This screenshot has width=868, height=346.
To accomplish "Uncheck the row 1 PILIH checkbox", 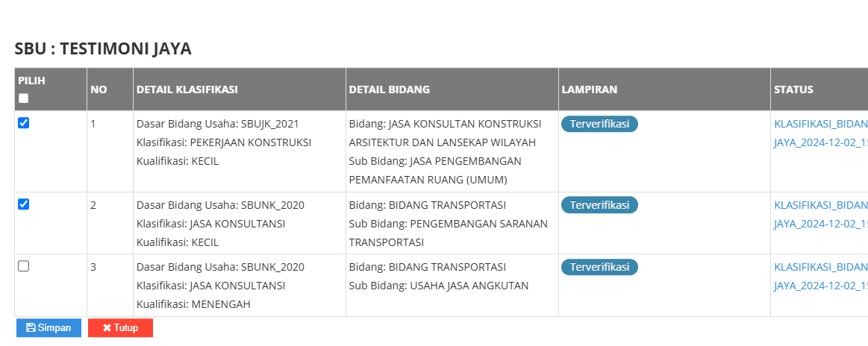I will tap(23, 124).
